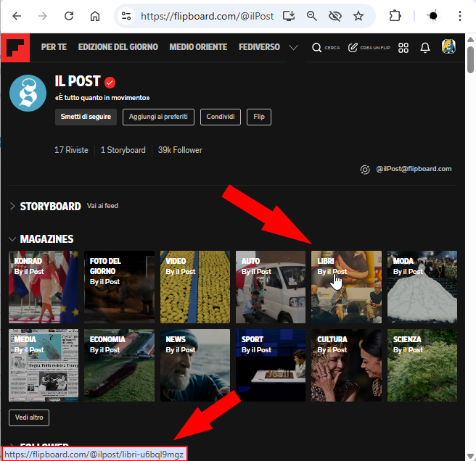
Task: Open the zoom magnifier icon in address bar
Action: click(x=312, y=16)
